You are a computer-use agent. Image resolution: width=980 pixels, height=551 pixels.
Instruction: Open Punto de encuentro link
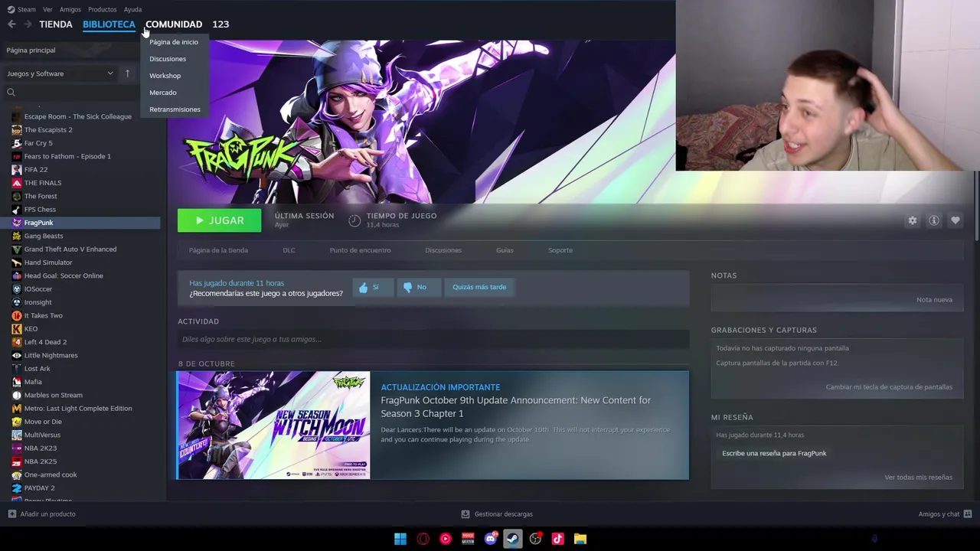pyautogui.click(x=360, y=250)
